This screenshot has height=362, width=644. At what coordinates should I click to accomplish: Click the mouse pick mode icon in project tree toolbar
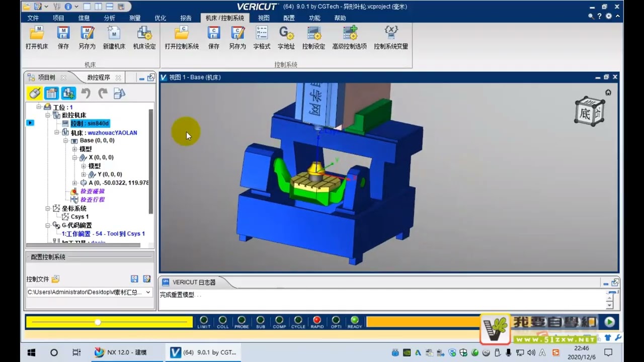pyautogui.click(x=34, y=93)
